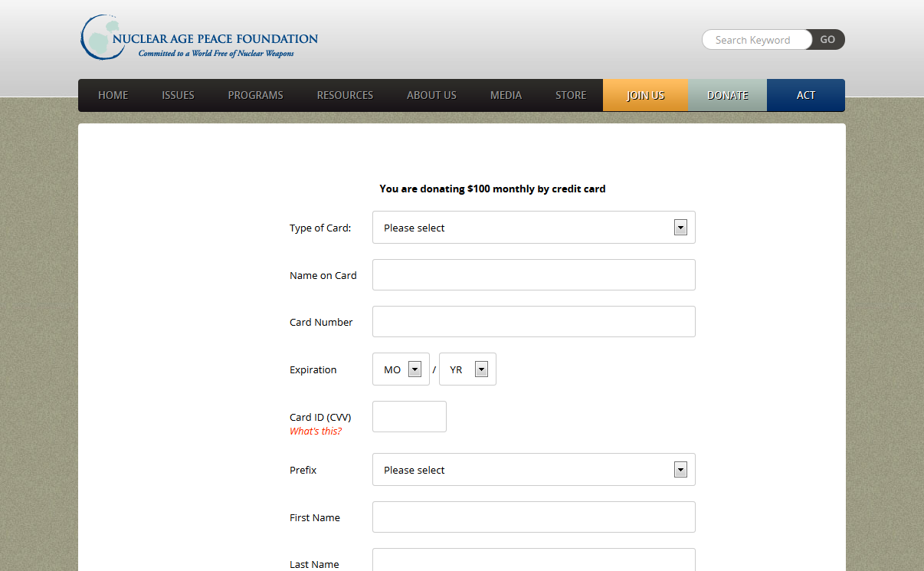
Task: Click into the Card ID (CVV) field
Action: pos(409,417)
